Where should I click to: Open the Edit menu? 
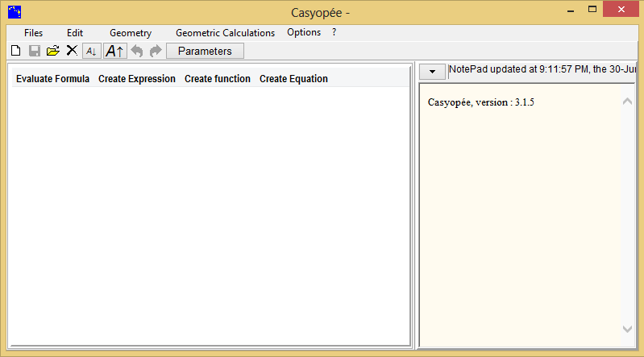[x=75, y=33]
